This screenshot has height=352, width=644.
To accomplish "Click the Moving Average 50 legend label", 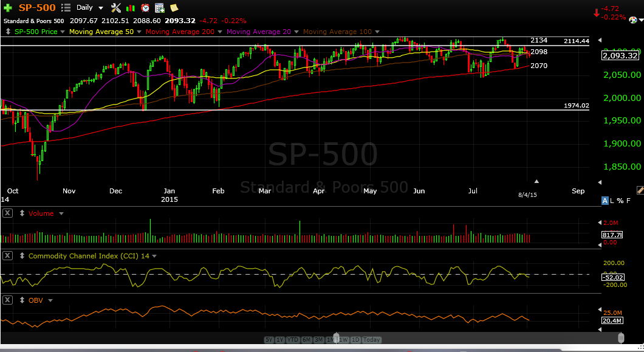I will coord(101,32).
